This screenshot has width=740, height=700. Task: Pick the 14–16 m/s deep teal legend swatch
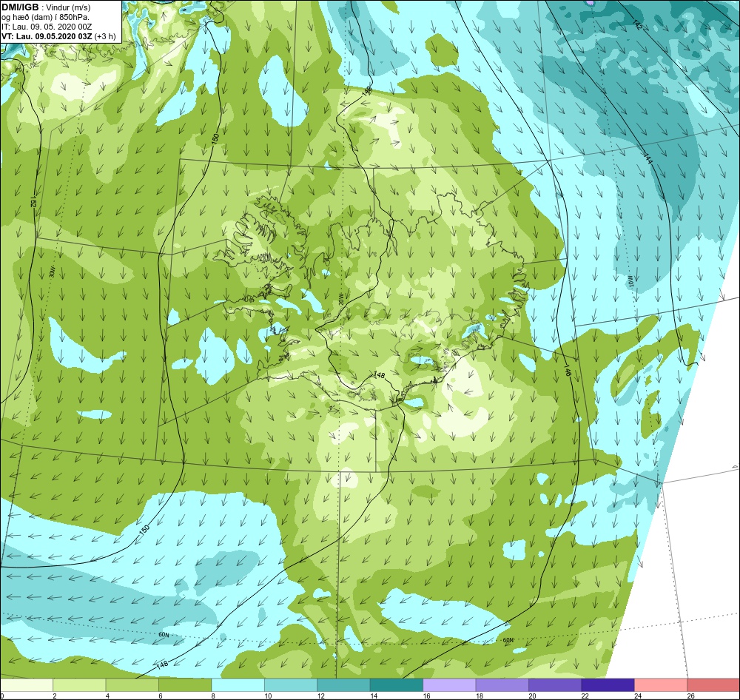(397, 685)
